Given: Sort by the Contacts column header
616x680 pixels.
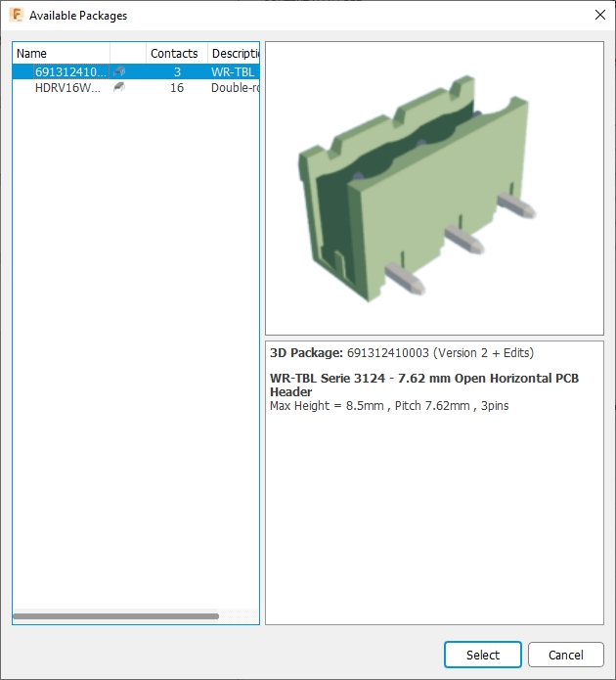Looking at the screenshot, I should 177,54.
